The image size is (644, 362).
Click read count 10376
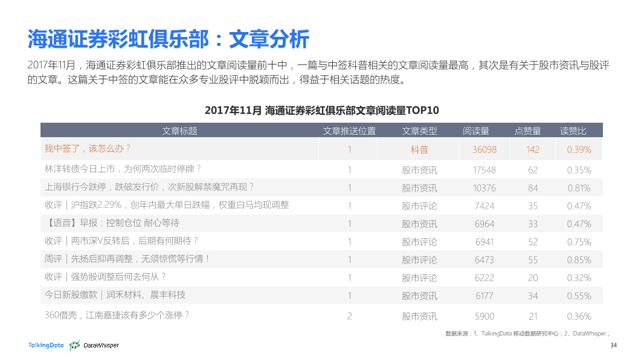point(485,188)
